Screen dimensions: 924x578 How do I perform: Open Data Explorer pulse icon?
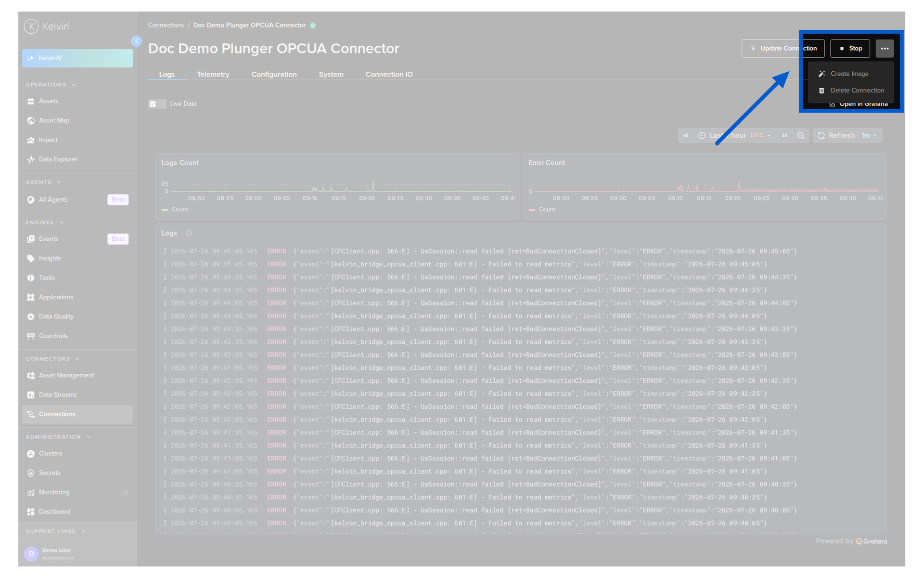pyautogui.click(x=31, y=159)
